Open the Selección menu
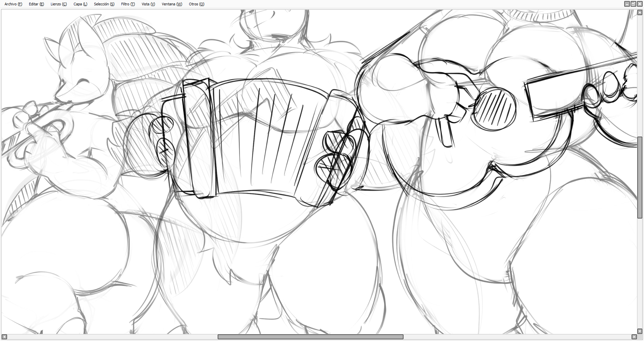The width and height of the screenshot is (644, 341). pyautogui.click(x=104, y=4)
